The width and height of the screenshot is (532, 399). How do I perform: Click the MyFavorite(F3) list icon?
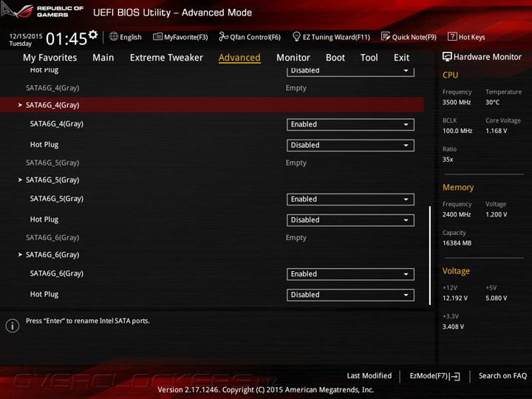(157, 37)
